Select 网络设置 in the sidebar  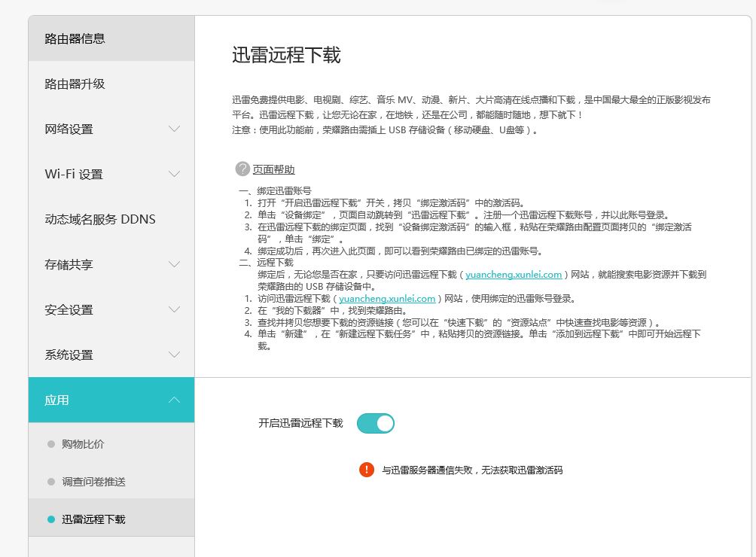[111, 129]
